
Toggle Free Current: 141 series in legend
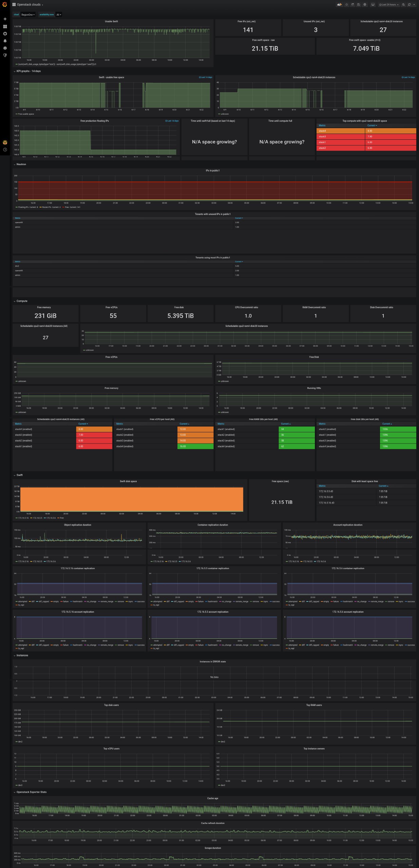[72, 207]
